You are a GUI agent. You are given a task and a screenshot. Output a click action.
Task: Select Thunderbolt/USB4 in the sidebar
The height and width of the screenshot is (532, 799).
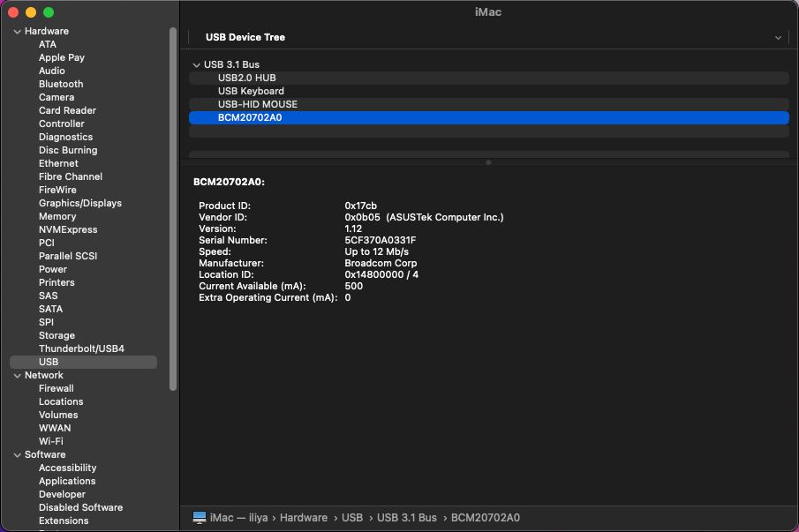pyautogui.click(x=81, y=348)
